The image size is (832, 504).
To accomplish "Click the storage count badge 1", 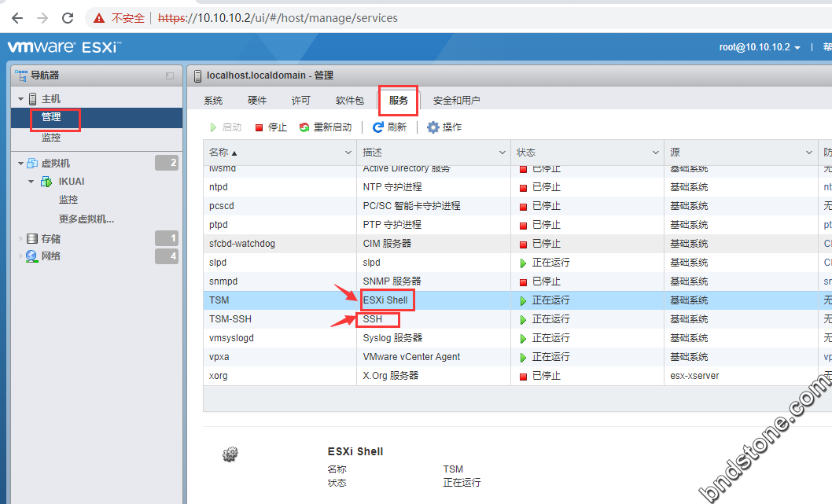I will click(x=167, y=238).
